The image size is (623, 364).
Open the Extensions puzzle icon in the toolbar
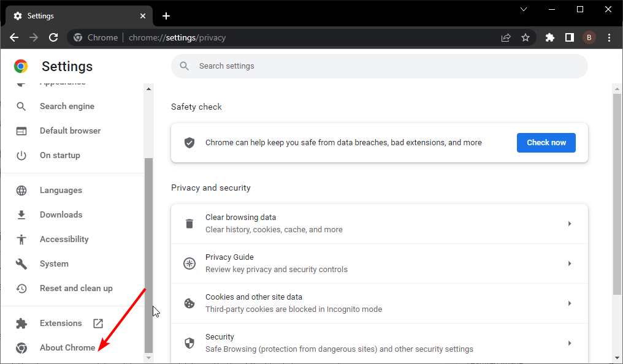(550, 38)
